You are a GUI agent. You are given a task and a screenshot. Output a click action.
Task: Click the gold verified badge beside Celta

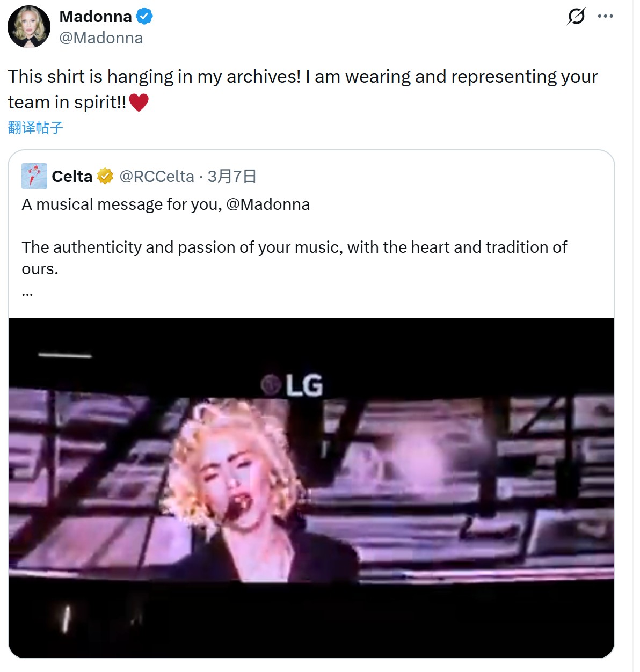[105, 176]
